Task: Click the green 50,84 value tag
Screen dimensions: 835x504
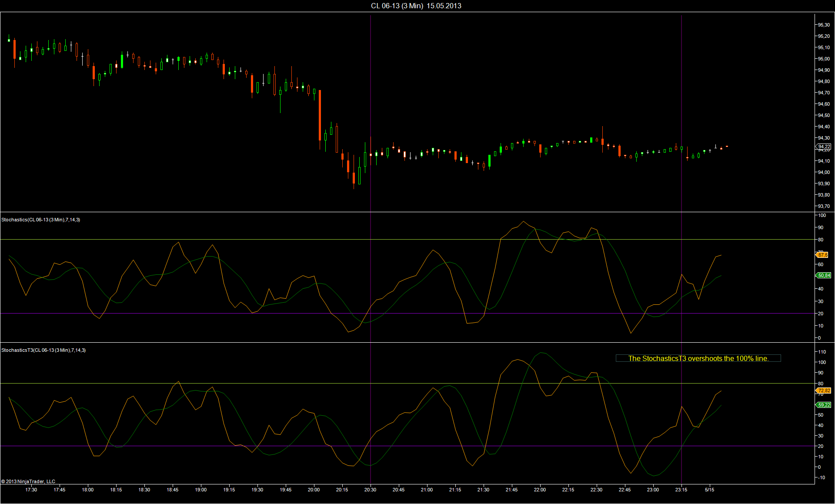Action: pyautogui.click(x=824, y=275)
